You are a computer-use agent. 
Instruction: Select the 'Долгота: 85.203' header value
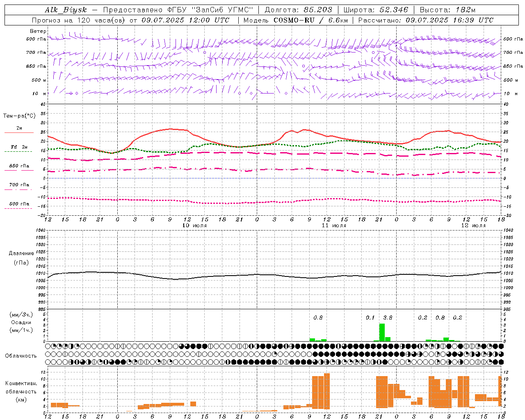pyautogui.click(x=299, y=10)
